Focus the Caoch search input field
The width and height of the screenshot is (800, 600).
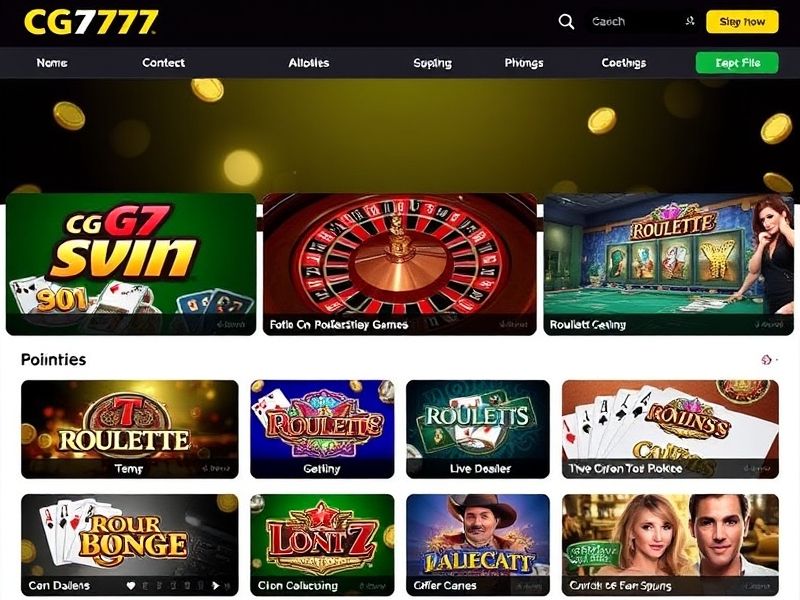click(x=633, y=21)
